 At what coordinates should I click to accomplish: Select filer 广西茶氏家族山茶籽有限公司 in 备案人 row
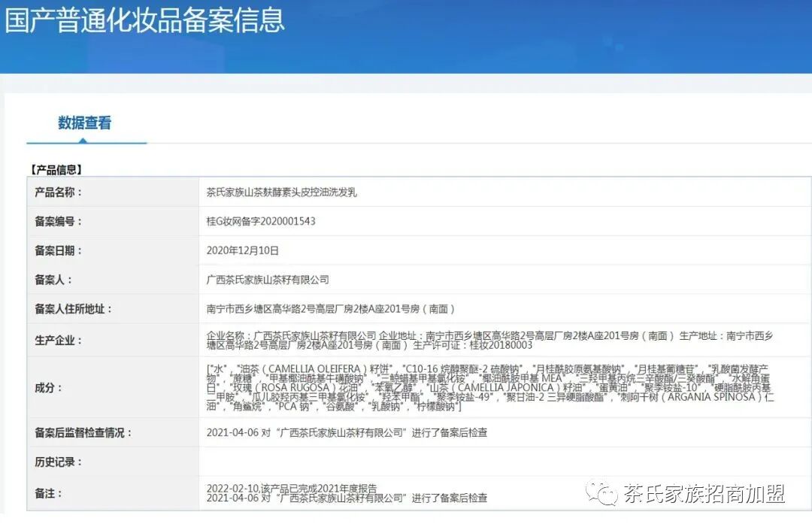(x=268, y=280)
